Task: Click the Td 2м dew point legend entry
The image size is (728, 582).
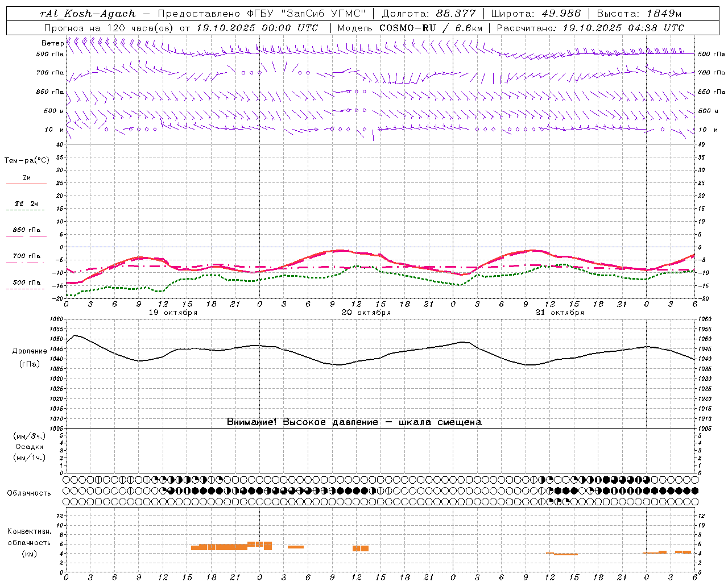Action: tap(26, 203)
